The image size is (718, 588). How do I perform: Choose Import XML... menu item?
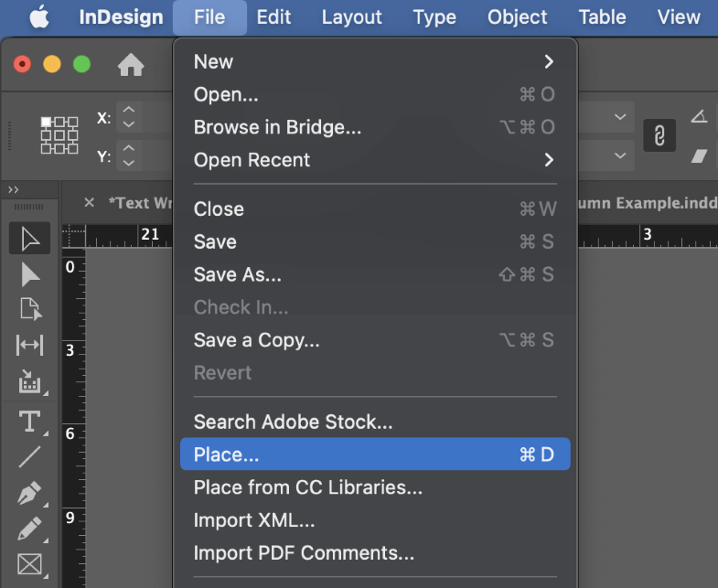pyautogui.click(x=375, y=520)
